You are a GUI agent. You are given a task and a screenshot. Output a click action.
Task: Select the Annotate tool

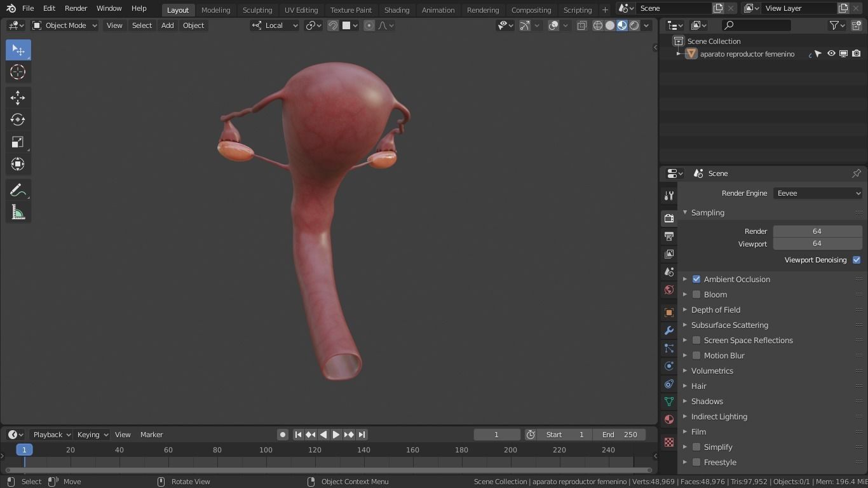[x=18, y=190]
